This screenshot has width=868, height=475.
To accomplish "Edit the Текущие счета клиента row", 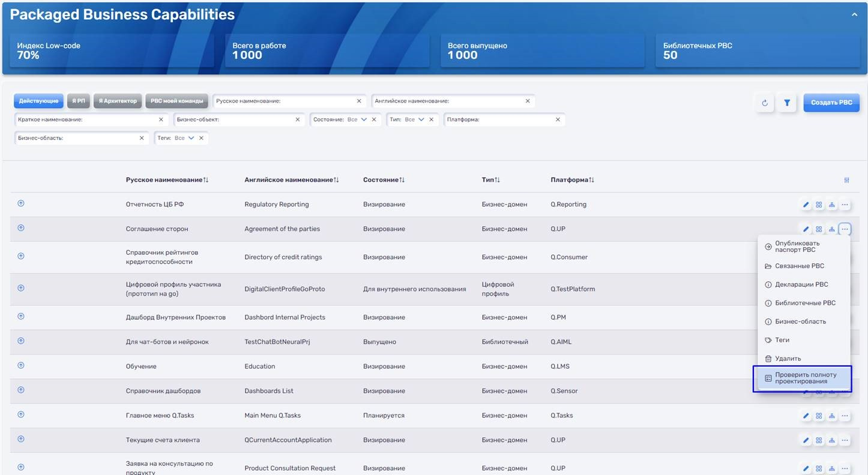I will click(x=806, y=440).
